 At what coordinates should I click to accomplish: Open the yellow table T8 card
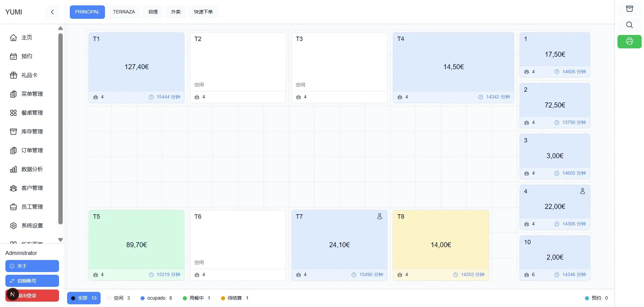441,245
